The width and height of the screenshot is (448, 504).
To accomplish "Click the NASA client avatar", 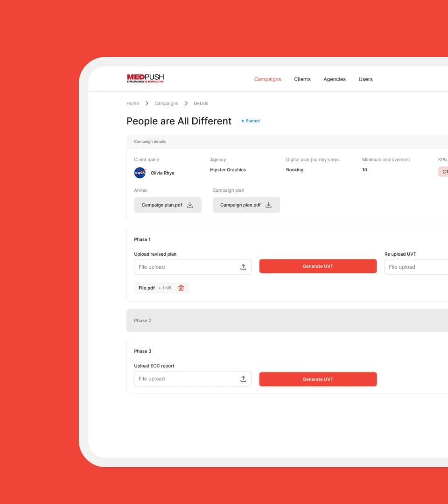I will tap(140, 173).
